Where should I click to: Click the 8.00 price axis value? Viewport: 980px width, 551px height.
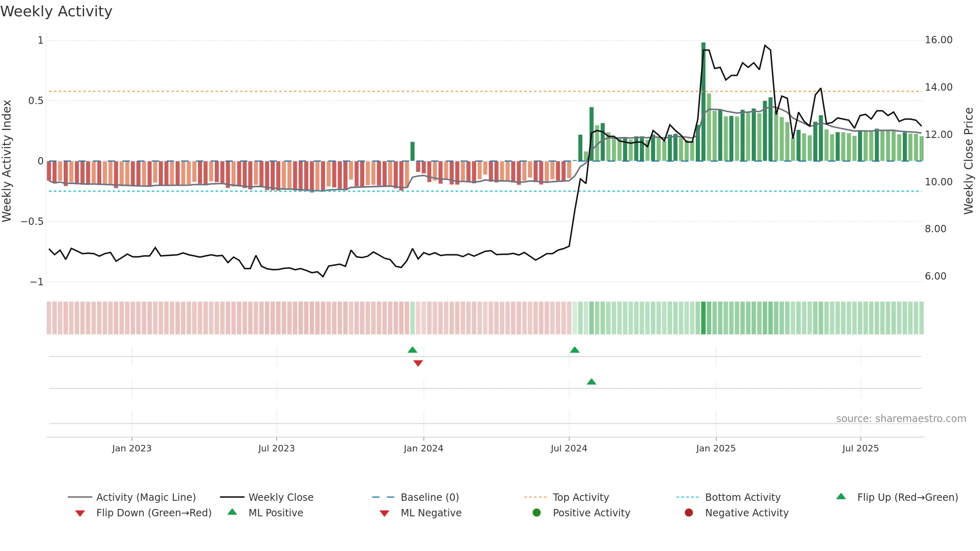pos(935,229)
